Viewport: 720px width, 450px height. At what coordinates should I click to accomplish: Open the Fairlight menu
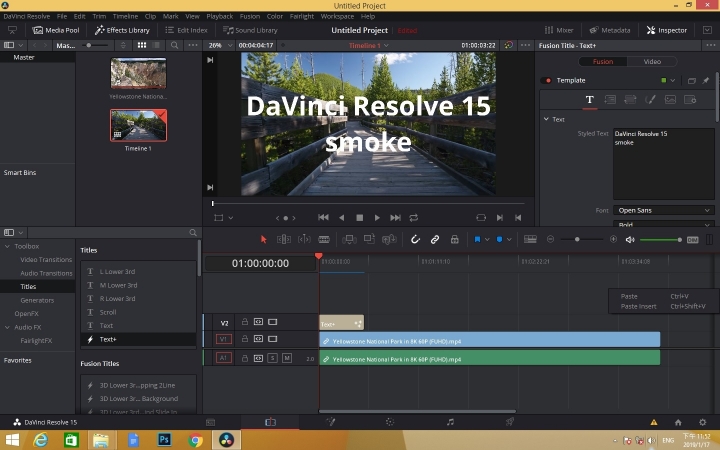coord(302,16)
